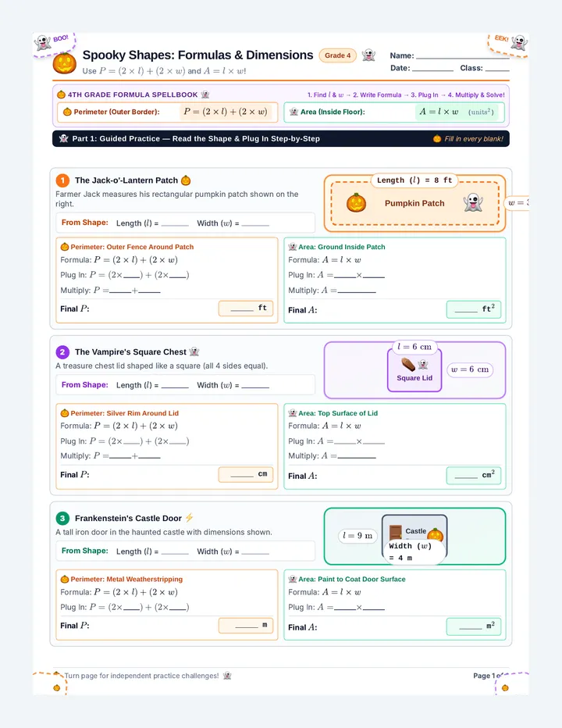Click sentence A tall iron door in the haunted
Screen dimensions: 562x728
point(164,532)
